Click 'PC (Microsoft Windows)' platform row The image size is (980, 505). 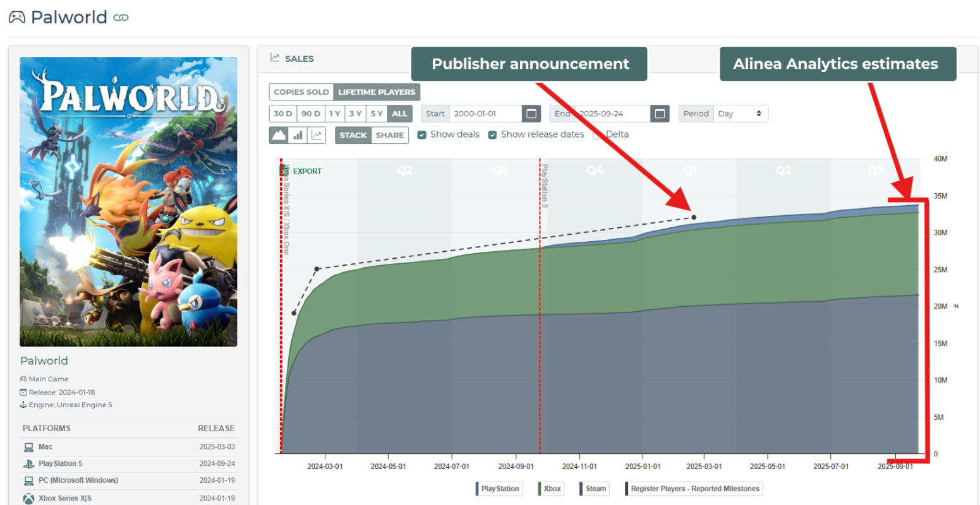point(128,480)
